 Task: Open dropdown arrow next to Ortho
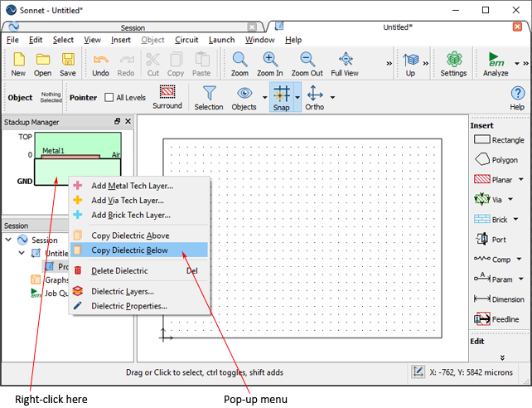pyautogui.click(x=332, y=98)
